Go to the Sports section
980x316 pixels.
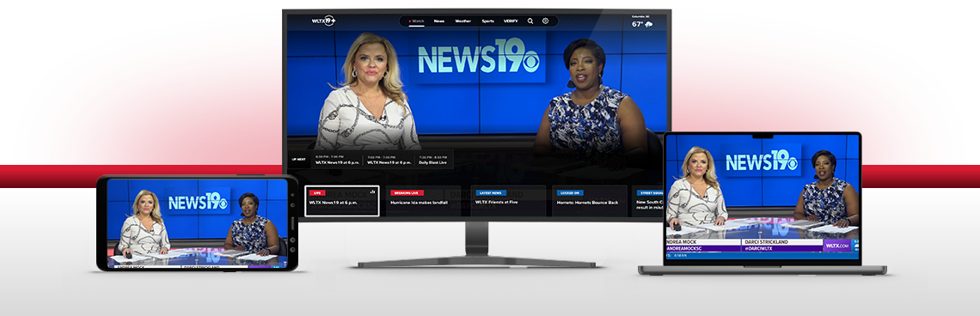pos(487,21)
